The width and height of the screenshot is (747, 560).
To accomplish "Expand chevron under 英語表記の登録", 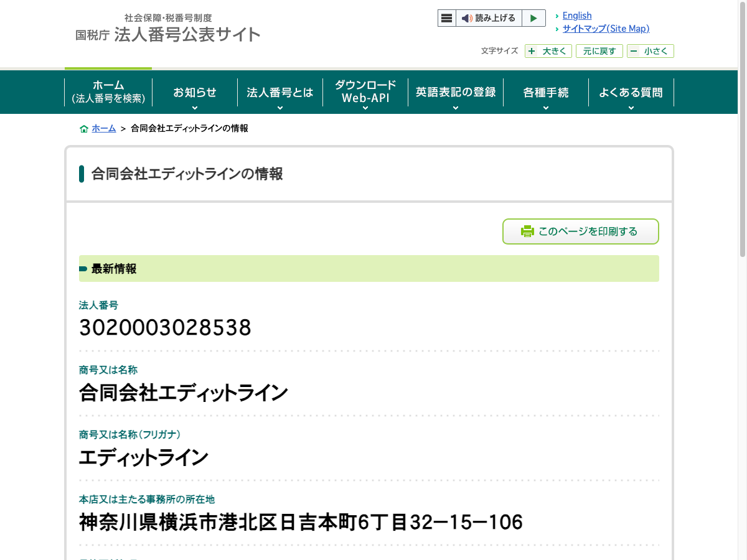I will coord(456,108).
